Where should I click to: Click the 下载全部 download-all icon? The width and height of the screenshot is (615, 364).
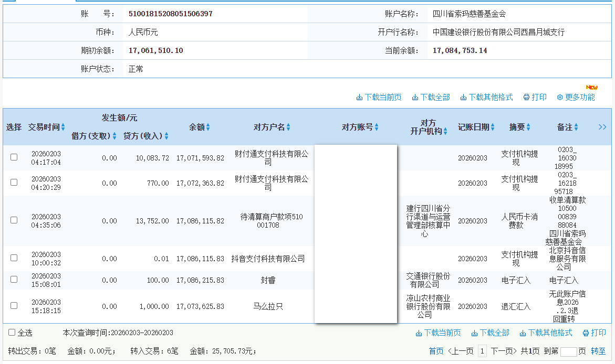(x=414, y=97)
